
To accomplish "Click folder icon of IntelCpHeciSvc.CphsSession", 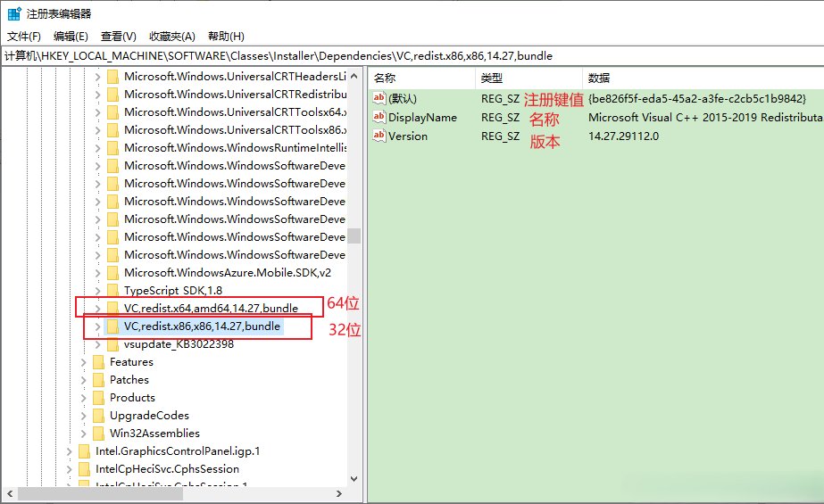I will pyautogui.click(x=84, y=469).
